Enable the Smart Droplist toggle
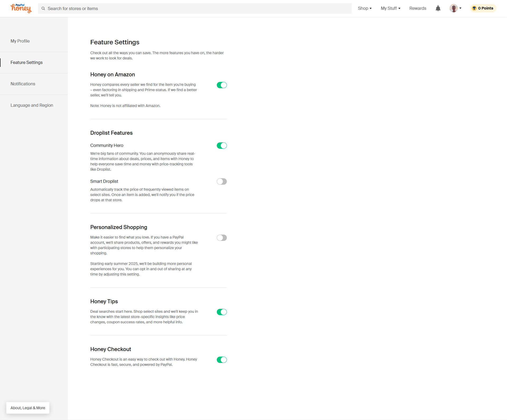Image resolution: width=507 pixels, height=420 pixels. tap(222, 181)
